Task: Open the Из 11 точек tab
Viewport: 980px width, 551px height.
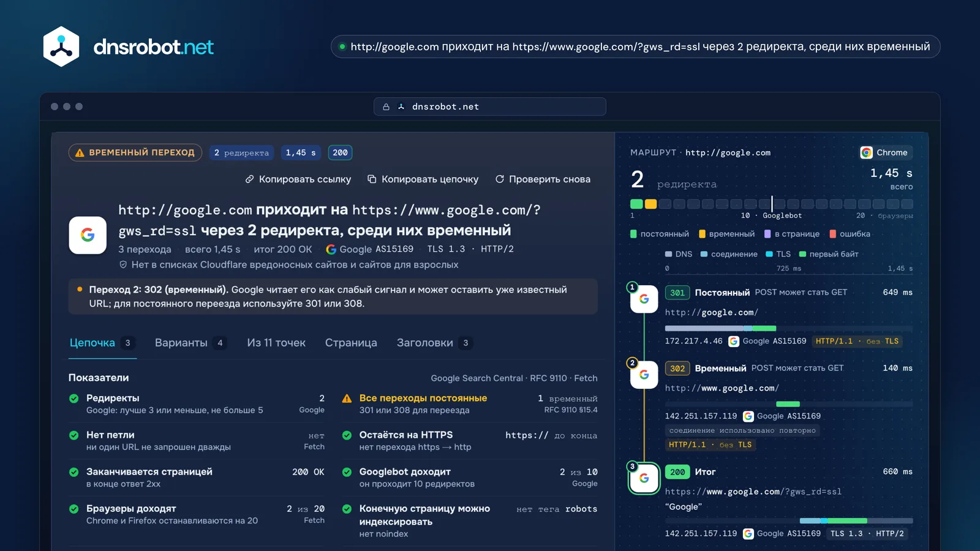Action: [x=276, y=343]
